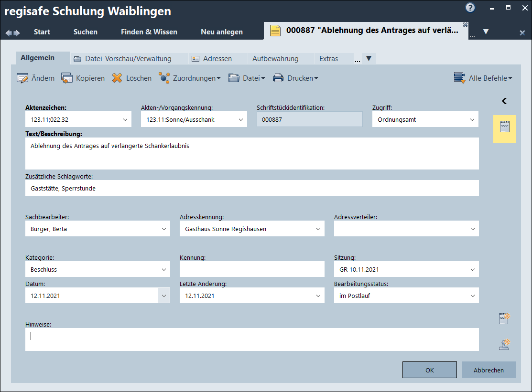Viewport: 532px width, 392px height.
Task: Click the yellow notepad icon in sidebar
Action: 504,127
